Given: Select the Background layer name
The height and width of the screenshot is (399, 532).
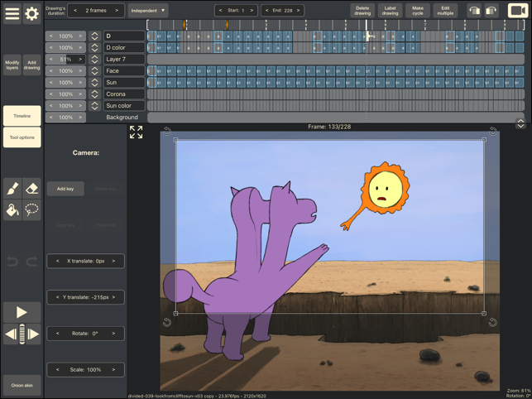Looking at the screenshot, I should click(122, 118).
